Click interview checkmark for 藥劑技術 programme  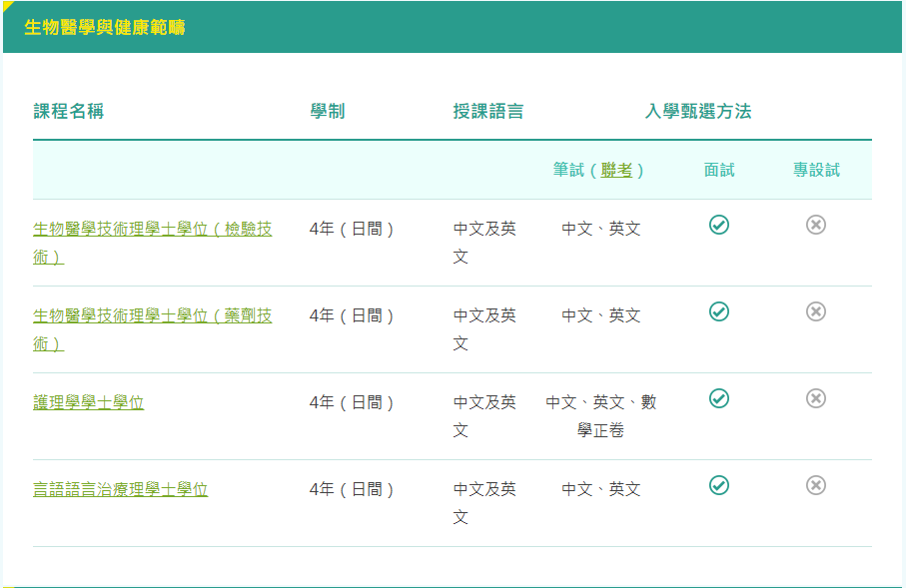pyautogui.click(x=719, y=311)
